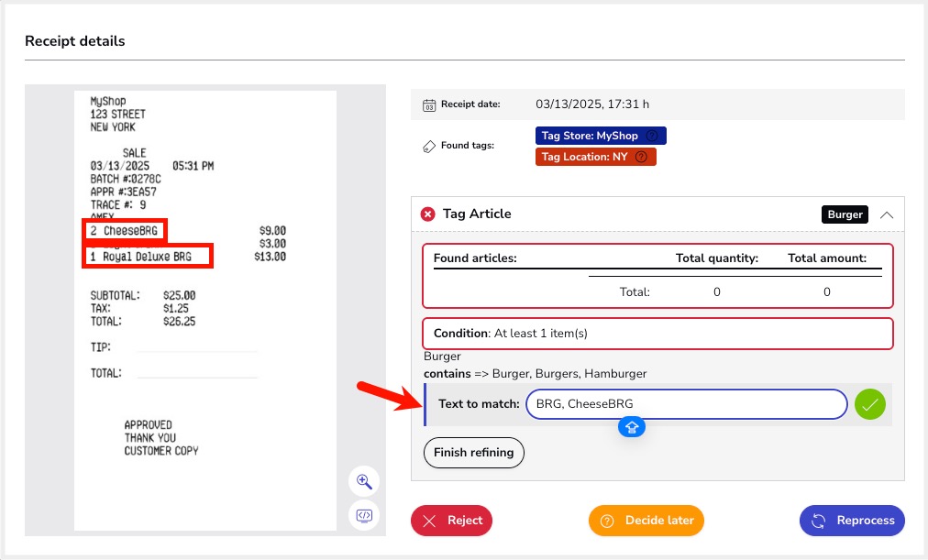Click the Tag Article section header
Screen dimensions: 928x560
(477, 214)
